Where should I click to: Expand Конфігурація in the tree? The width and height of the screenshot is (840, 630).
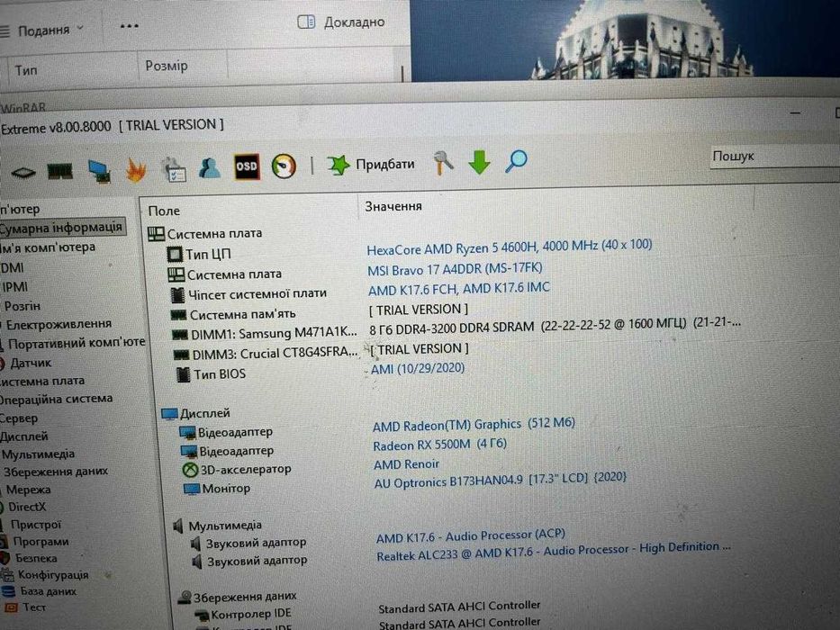53,575
